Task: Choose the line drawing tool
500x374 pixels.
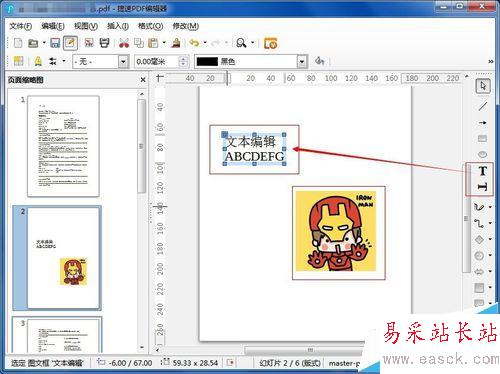Action: (482, 106)
